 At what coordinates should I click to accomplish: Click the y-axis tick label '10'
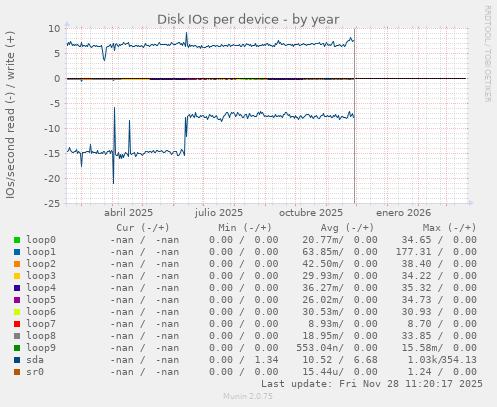click(54, 29)
